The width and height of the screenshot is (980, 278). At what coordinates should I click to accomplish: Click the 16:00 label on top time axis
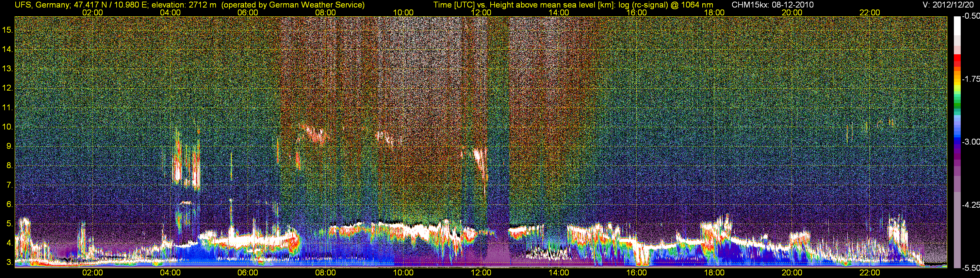(636, 12)
